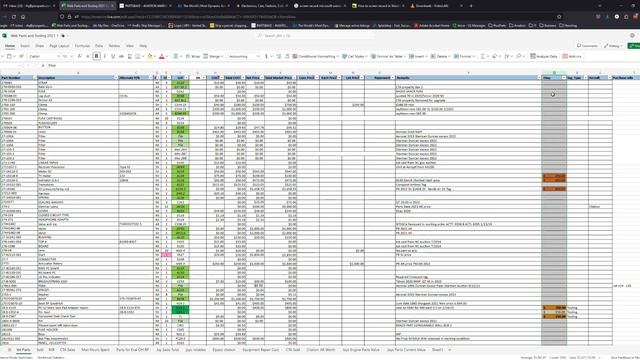This screenshot has width=640, height=360.
Task: Click the Decrease decimal icon
Action: (287, 56)
